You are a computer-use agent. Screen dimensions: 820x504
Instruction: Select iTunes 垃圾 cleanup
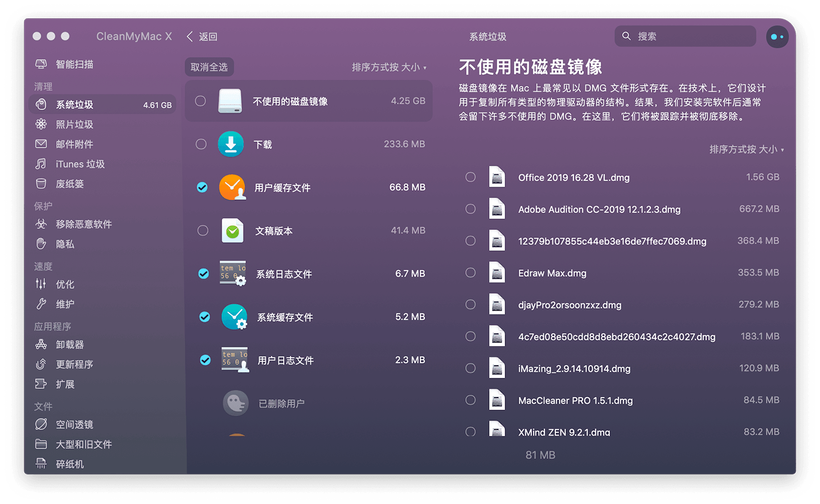click(68, 164)
